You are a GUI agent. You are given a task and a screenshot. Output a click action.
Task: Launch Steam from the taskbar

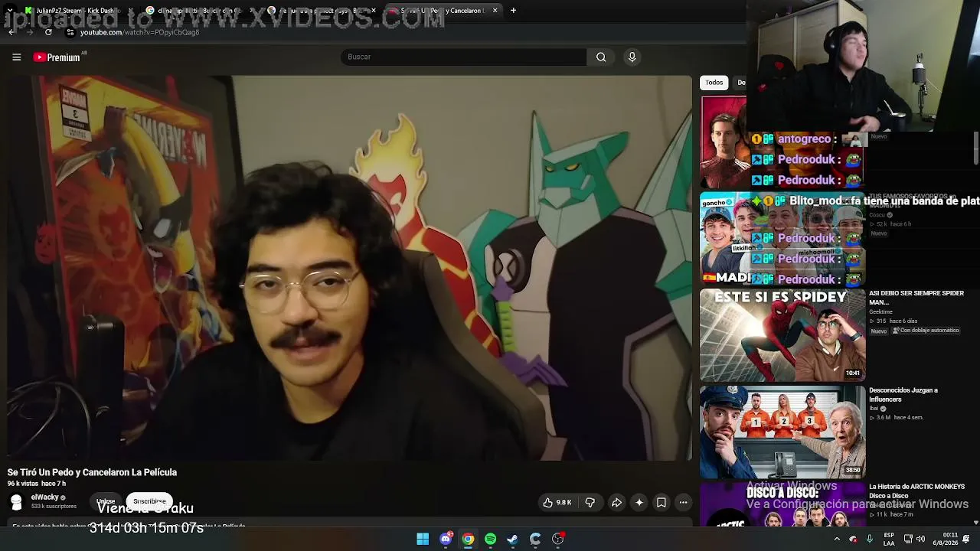(x=513, y=540)
